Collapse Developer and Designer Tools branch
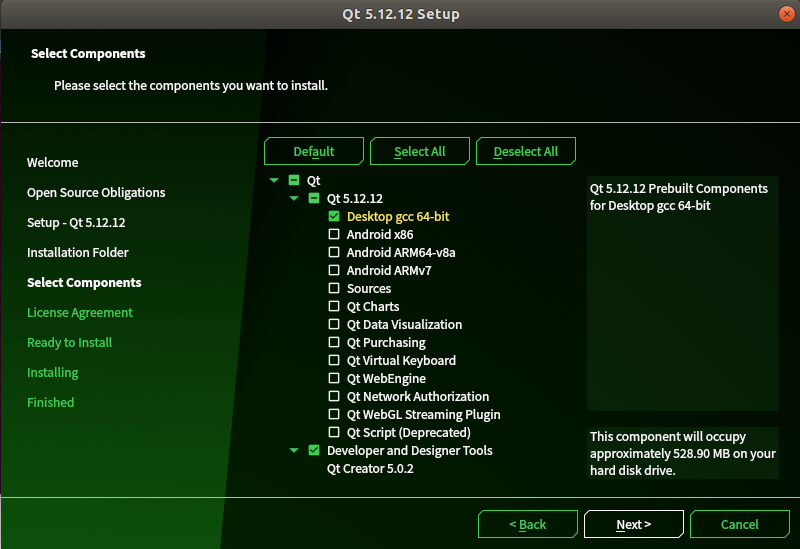 point(294,450)
